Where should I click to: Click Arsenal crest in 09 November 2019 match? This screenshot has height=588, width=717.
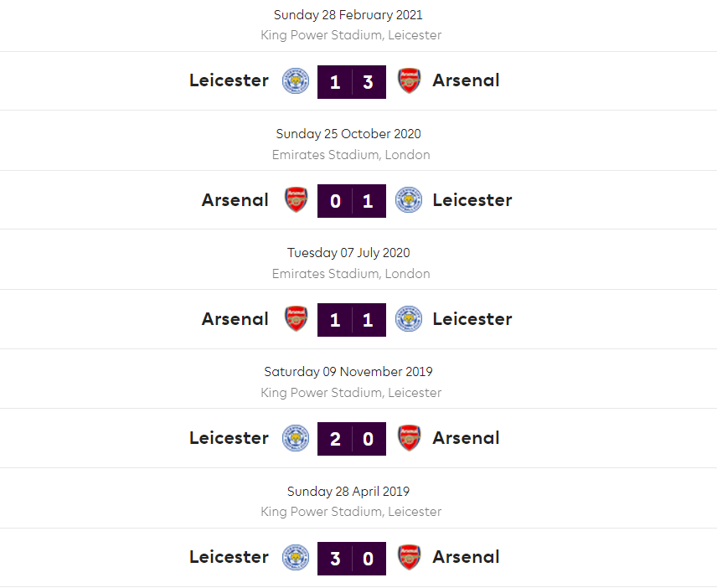tap(409, 438)
